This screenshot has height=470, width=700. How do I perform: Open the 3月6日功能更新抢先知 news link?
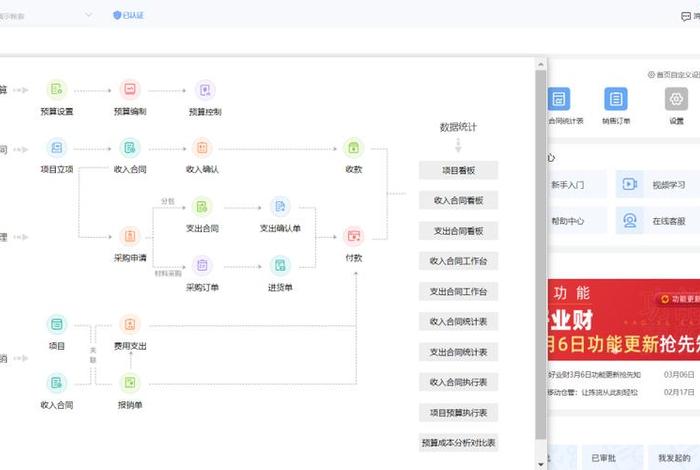point(594,374)
